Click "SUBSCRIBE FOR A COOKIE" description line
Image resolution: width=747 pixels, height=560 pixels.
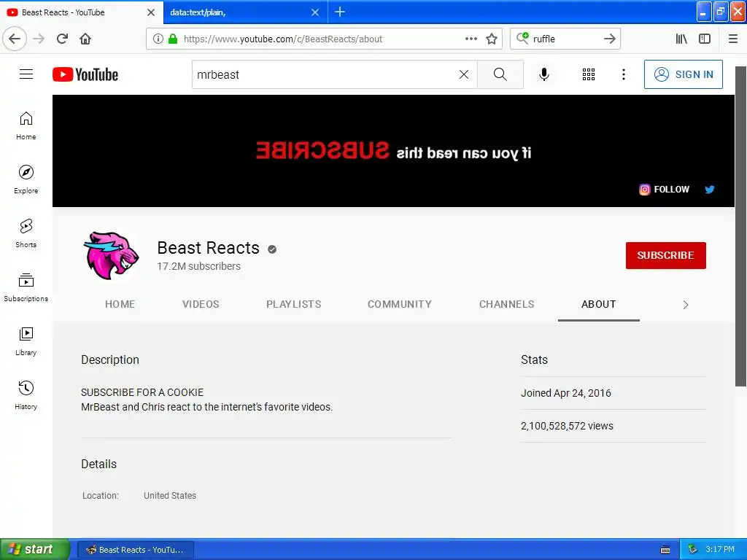[x=142, y=392]
